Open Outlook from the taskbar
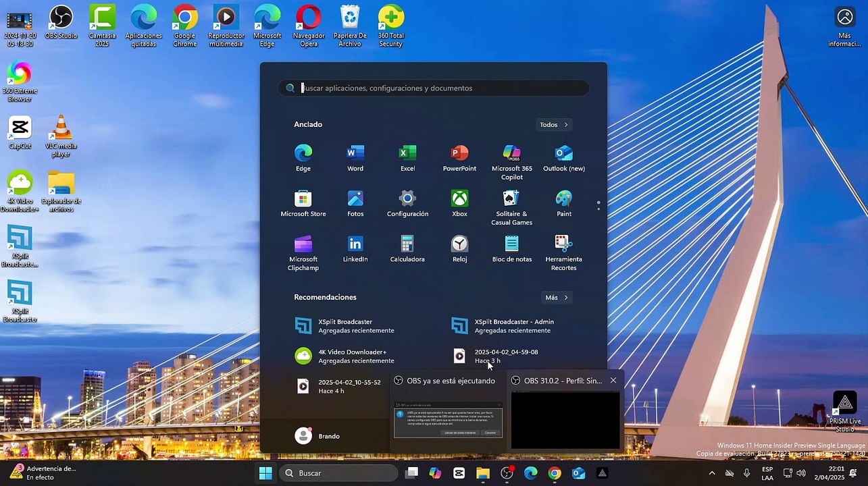 578,473
